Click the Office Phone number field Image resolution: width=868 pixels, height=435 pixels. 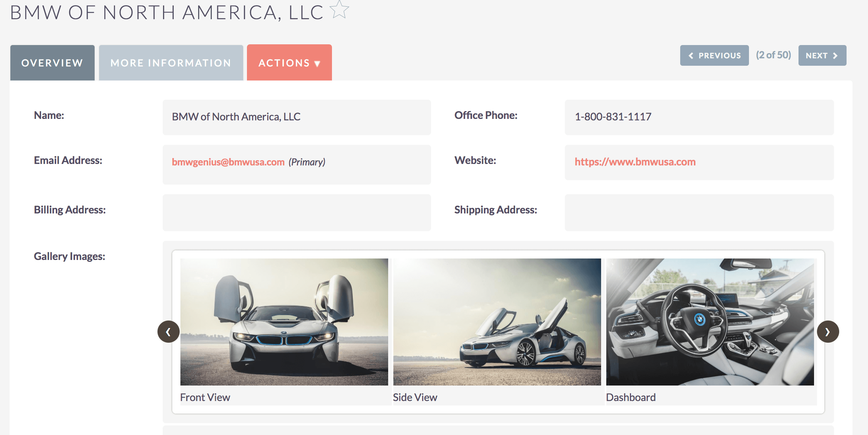click(699, 117)
